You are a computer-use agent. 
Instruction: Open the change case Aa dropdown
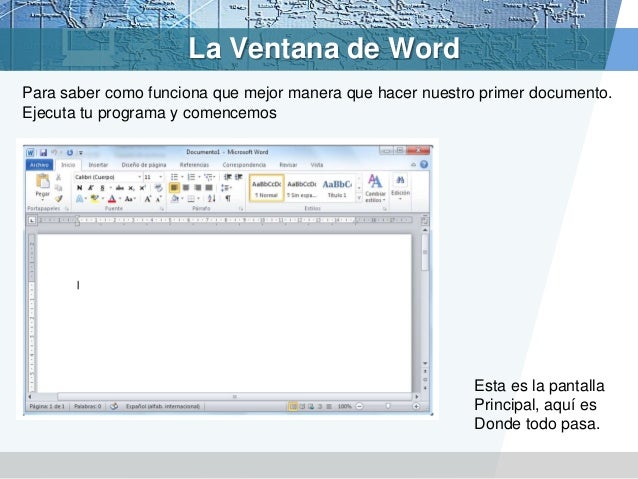[130, 199]
